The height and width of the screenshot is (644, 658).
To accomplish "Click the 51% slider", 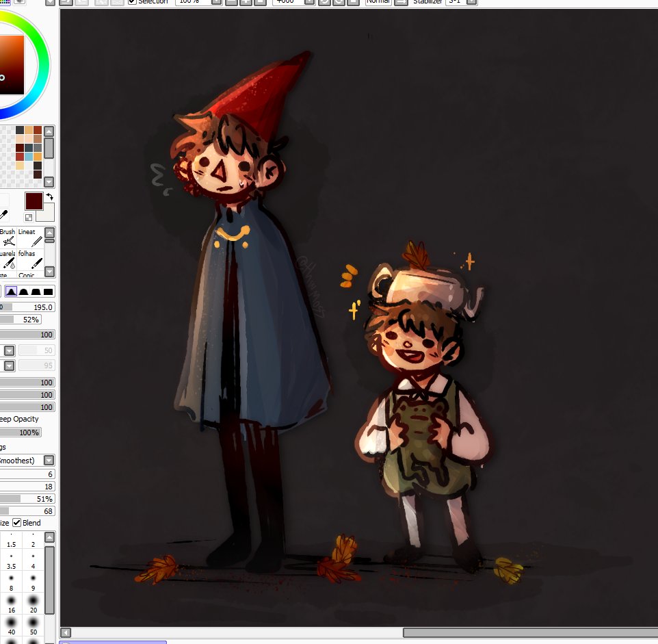I will tap(27, 499).
